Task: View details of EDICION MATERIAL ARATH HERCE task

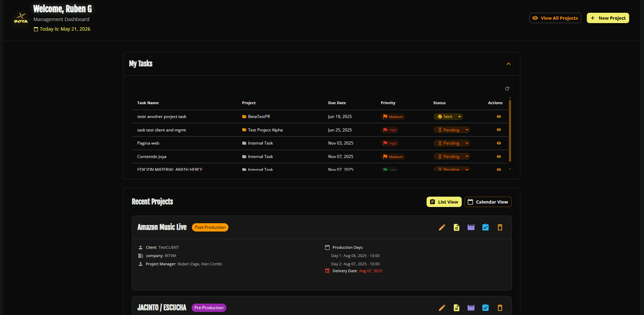Action: (x=499, y=169)
